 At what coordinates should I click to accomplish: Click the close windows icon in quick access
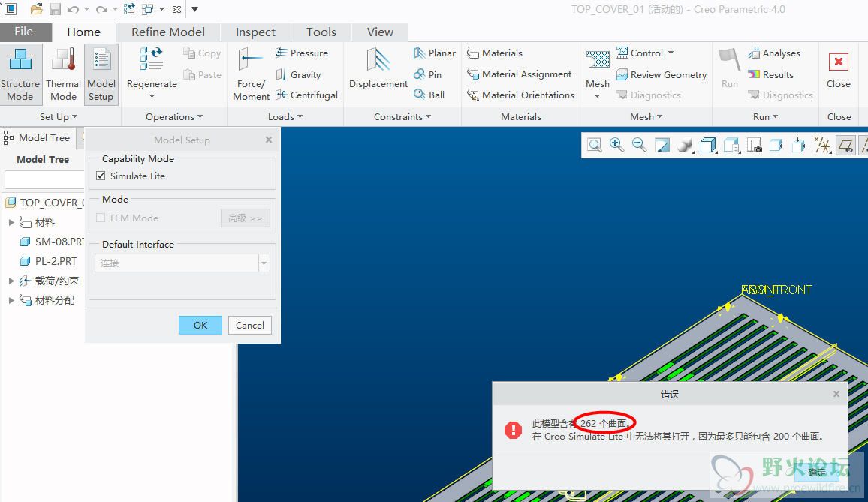point(176,9)
